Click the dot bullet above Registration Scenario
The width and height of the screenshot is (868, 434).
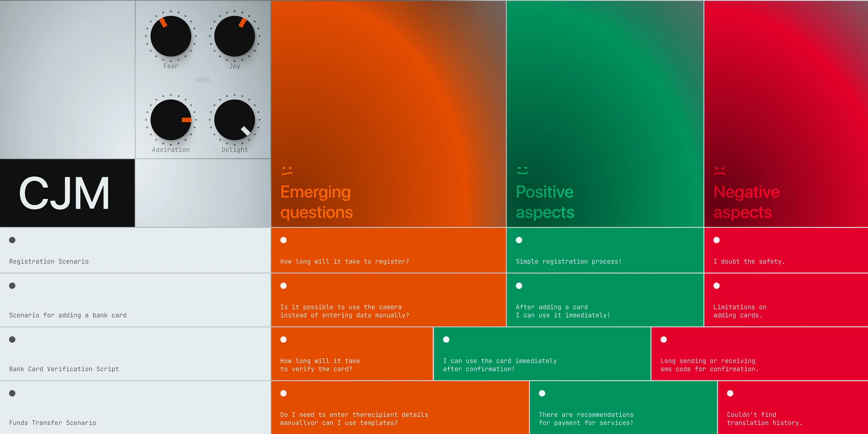click(12, 240)
